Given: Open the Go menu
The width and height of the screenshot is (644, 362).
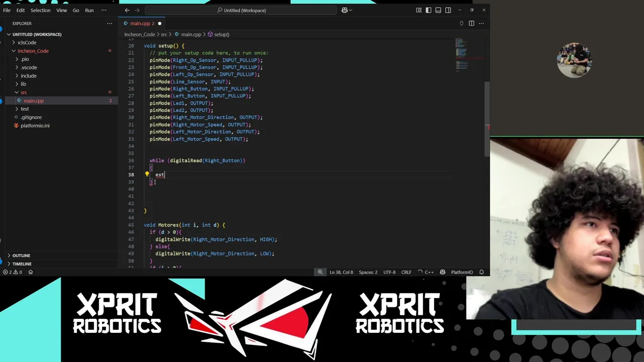Looking at the screenshot, I should tap(76, 10).
